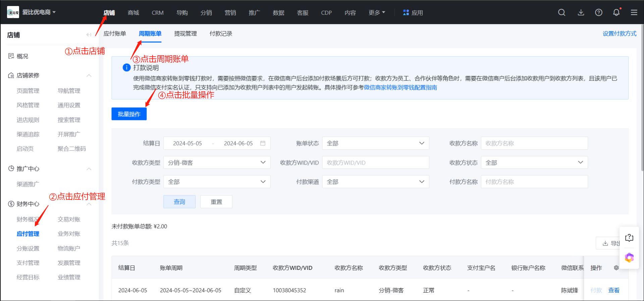Screen dimensions: 644x301
Task: Click the floating feedback icon
Action: tap(629, 238)
